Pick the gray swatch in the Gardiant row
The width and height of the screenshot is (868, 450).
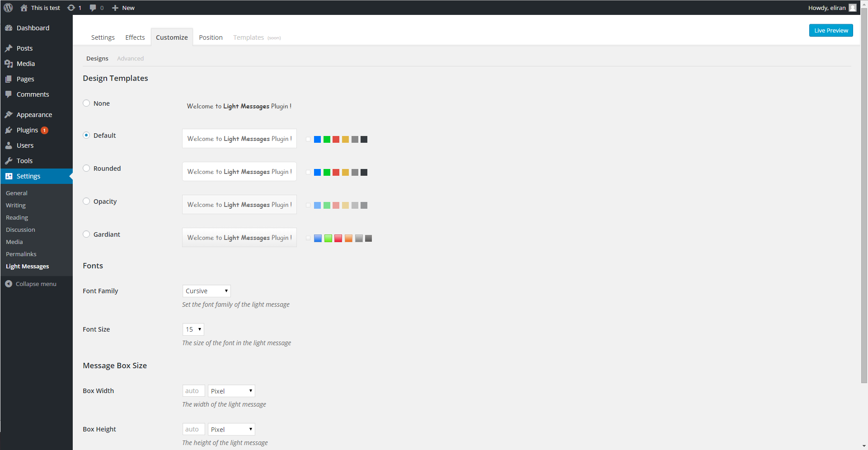(x=359, y=238)
